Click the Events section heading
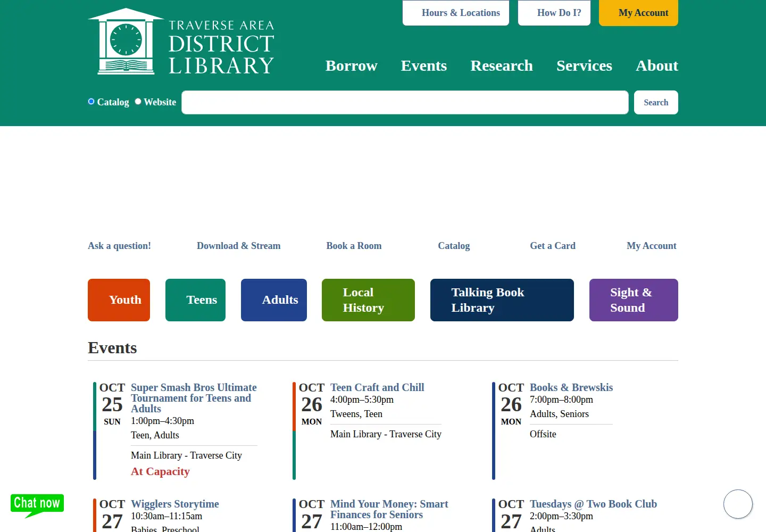 coord(112,348)
